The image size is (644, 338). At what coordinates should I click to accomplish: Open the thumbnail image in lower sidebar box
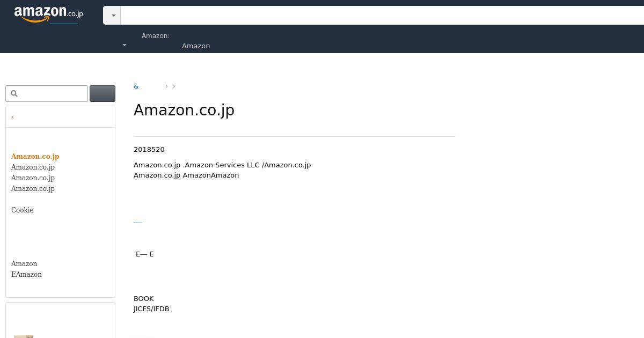[24, 336]
